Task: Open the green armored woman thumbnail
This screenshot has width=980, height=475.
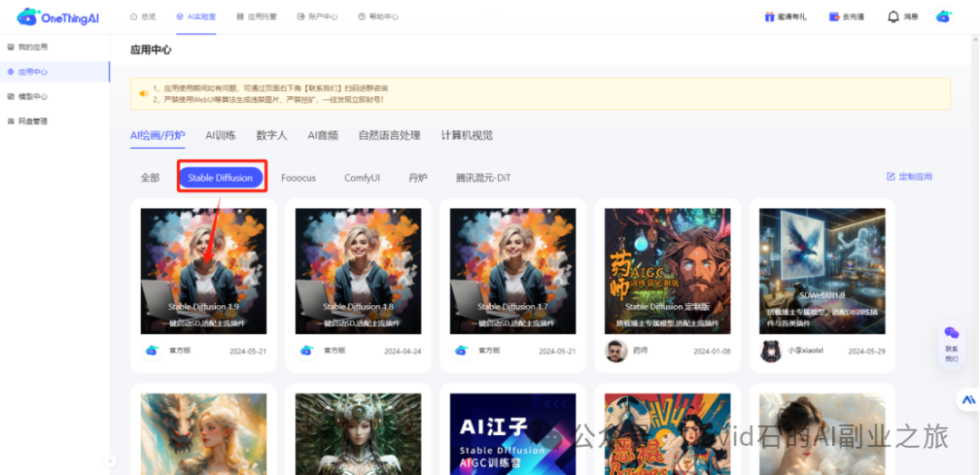Action: click(x=358, y=434)
